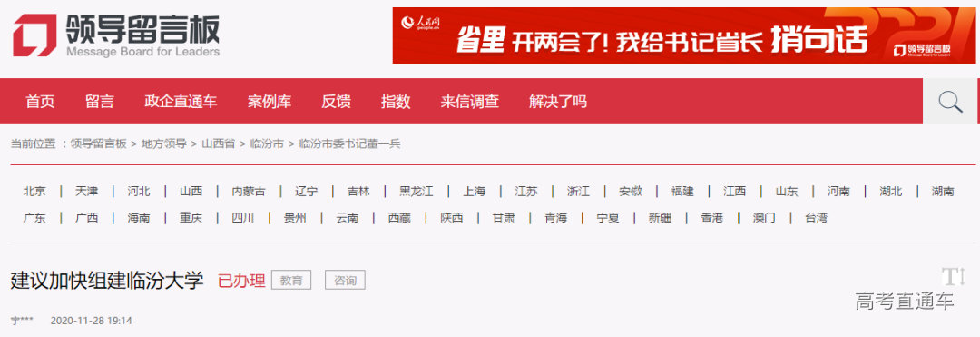980x337 pixels.
Task: Select the 福建 region link
Action: point(682,192)
